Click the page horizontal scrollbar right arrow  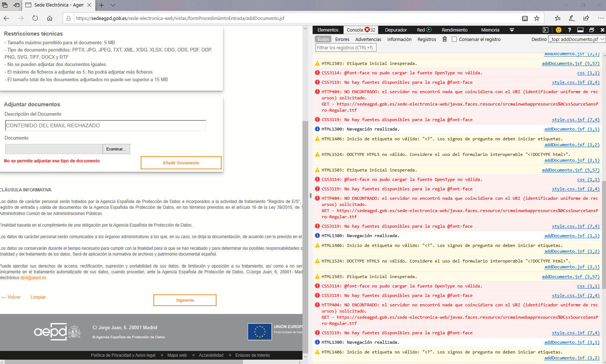(300, 362)
